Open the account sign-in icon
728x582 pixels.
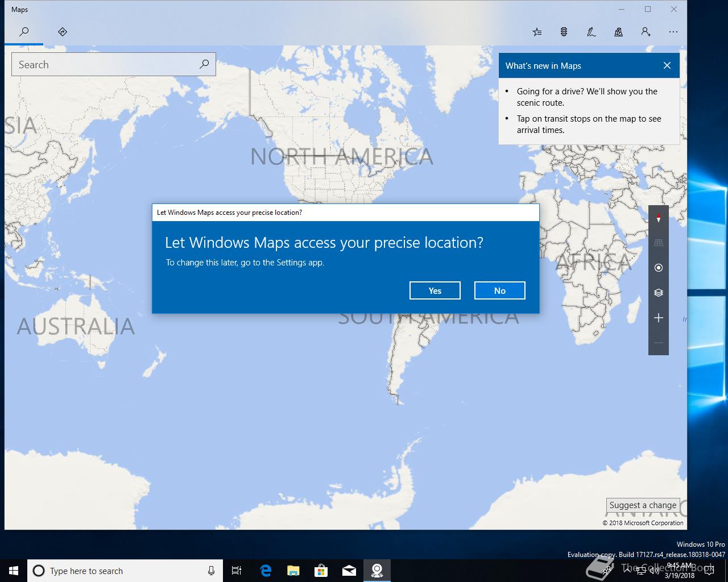tap(646, 32)
